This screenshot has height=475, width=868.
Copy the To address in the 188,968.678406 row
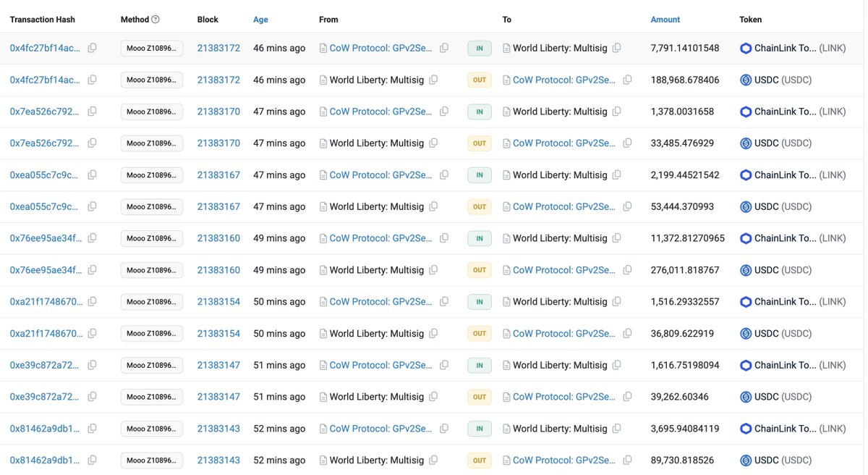point(627,80)
